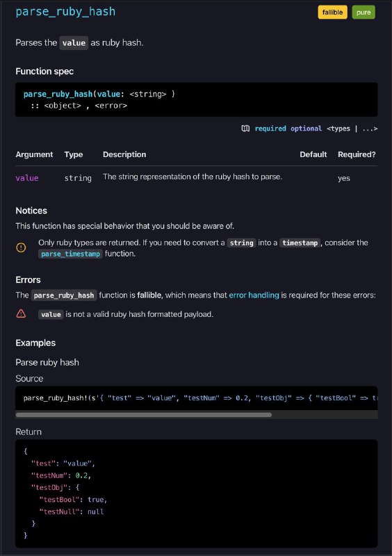
Task: Click the yellow fallible badge
Action: 332,13
